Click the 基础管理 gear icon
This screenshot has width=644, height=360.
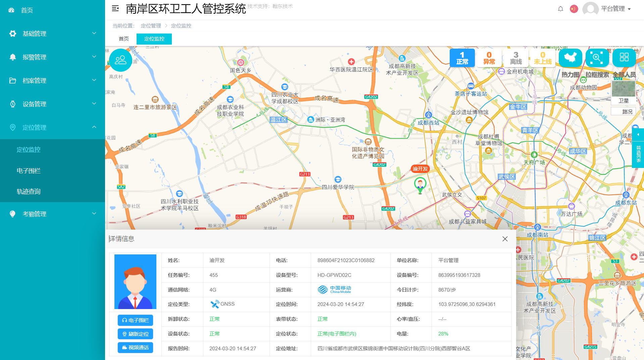point(13,34)
